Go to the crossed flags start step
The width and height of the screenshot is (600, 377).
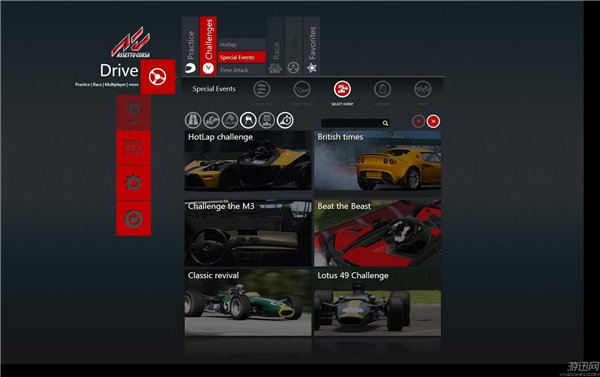point(422,89)
